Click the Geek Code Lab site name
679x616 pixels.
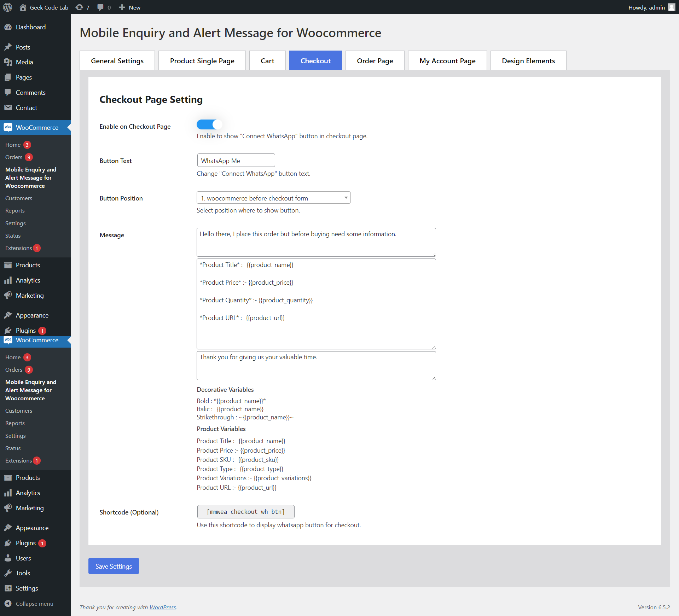pos(49,7)
